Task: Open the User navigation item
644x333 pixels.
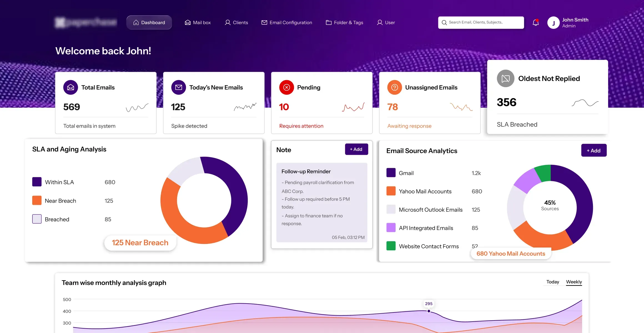Action: (386, 22)
